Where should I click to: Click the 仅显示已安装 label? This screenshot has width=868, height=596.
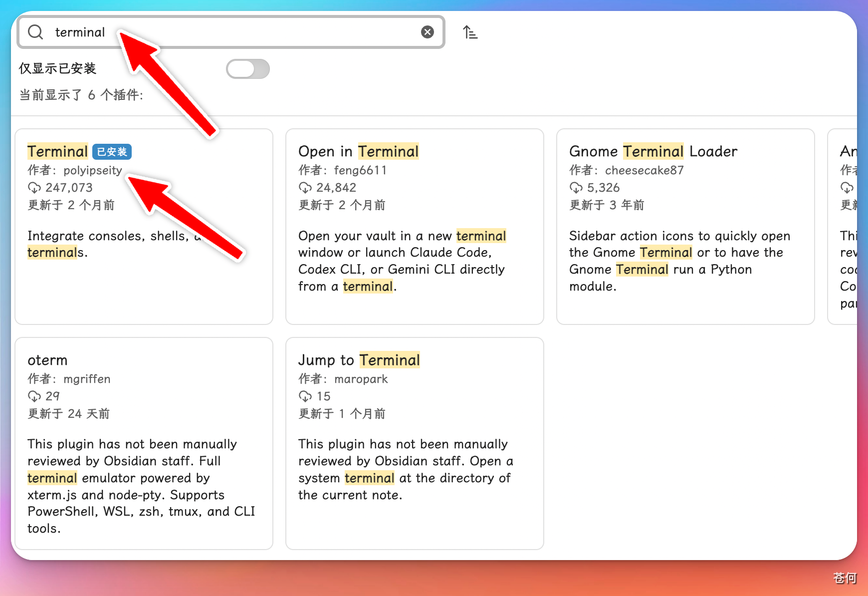click(57, 68)
